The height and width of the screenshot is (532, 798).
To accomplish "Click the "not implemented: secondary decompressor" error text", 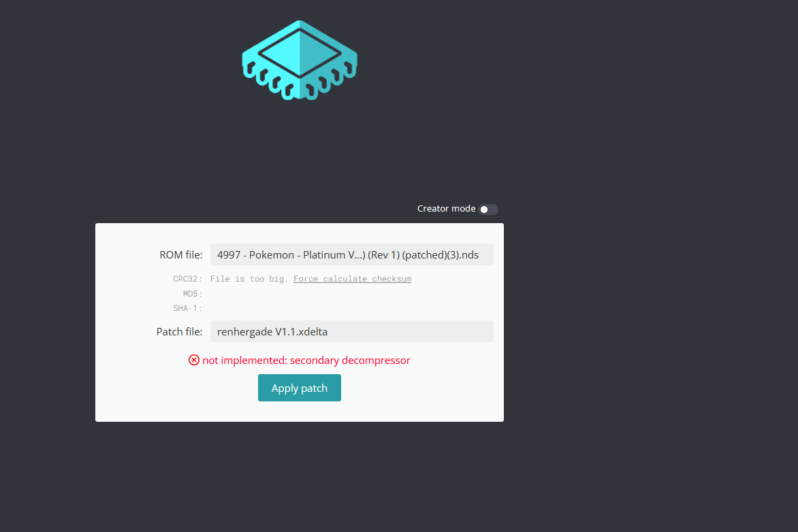I will 306,361.
